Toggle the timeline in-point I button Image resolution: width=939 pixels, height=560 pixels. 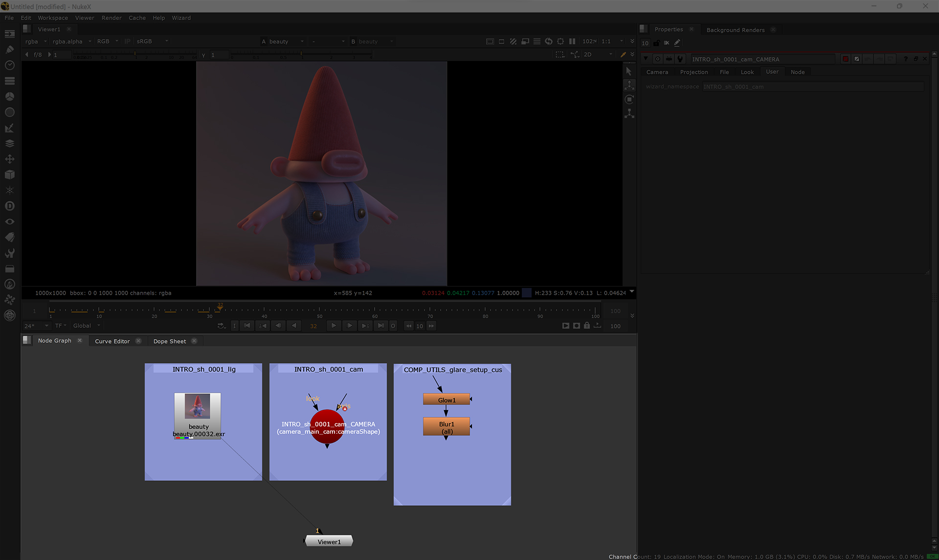click(234, 326)
